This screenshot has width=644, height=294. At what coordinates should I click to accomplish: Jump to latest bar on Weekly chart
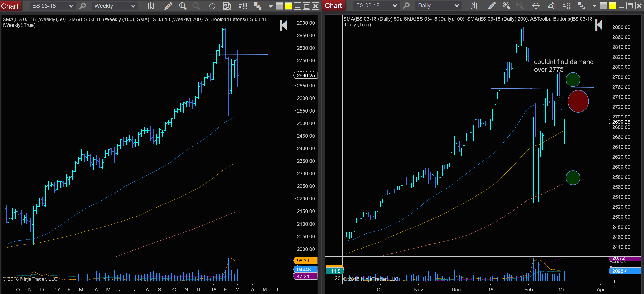point(283,25)
